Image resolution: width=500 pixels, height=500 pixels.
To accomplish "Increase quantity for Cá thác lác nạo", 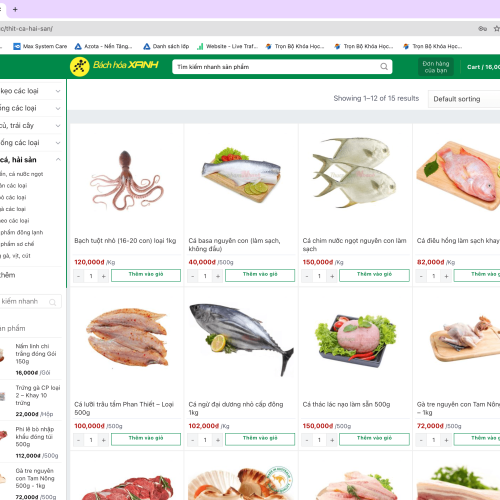I will 332,440.
